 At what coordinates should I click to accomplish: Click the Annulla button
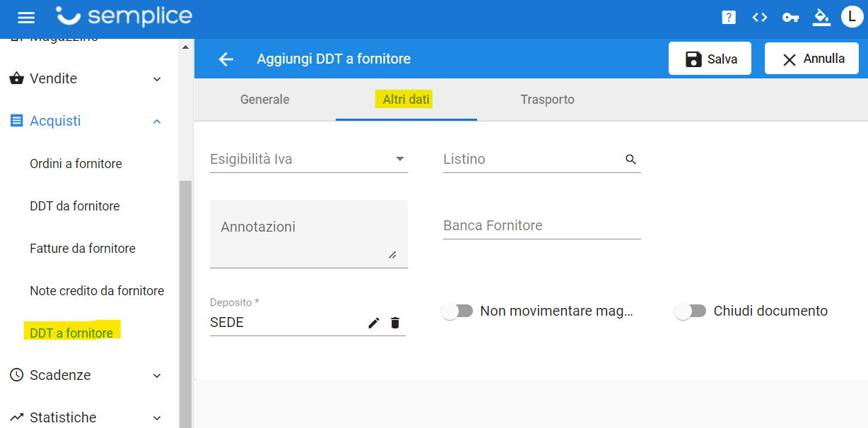pyautogui.click(x=811, y=59)
